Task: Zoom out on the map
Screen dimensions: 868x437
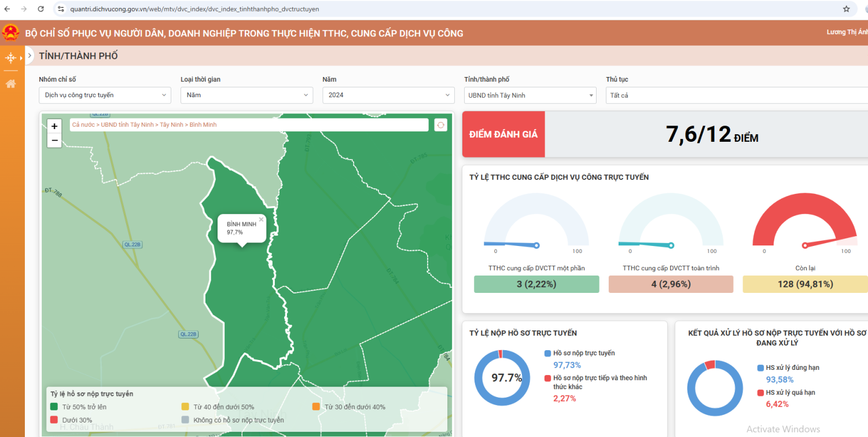Action: click(54, 140)
